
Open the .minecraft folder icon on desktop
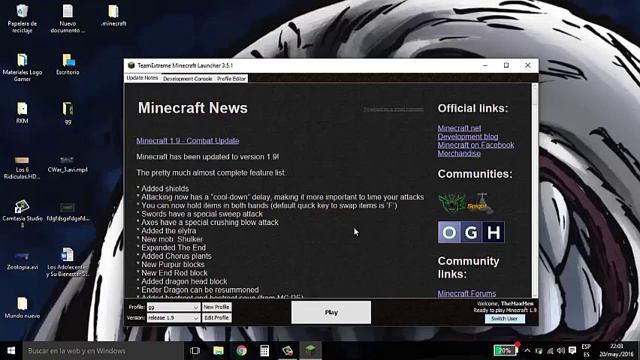(x=113, y=16)
